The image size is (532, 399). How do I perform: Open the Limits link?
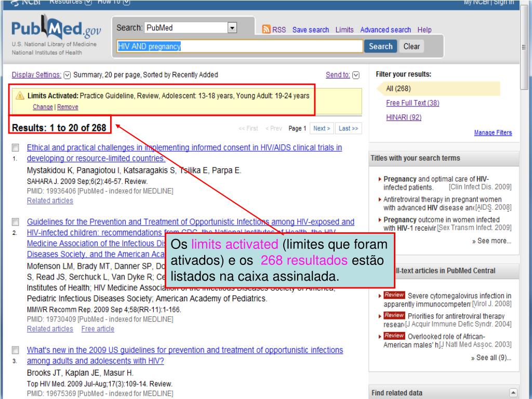click(x=344, y=30)
